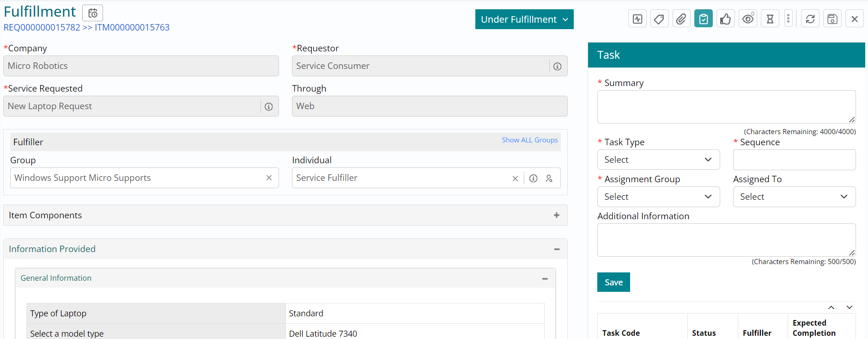Open the Assignment Group dropdown

coord(658,197)
